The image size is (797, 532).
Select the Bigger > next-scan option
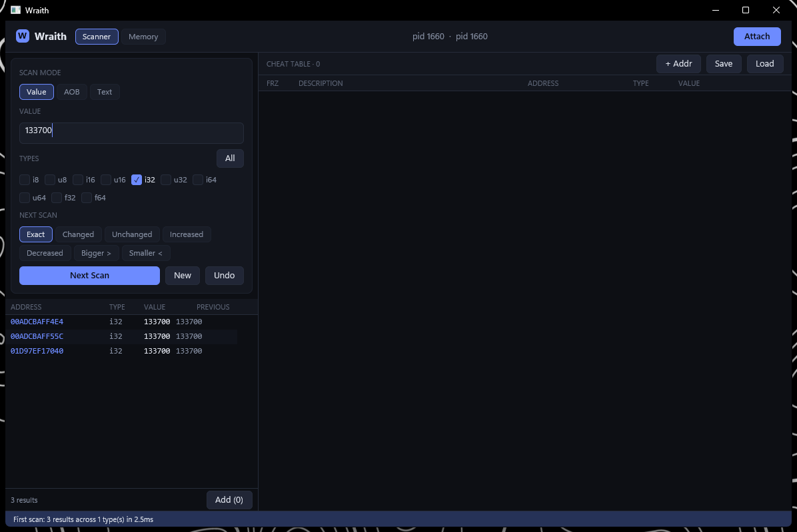(96, 253)
